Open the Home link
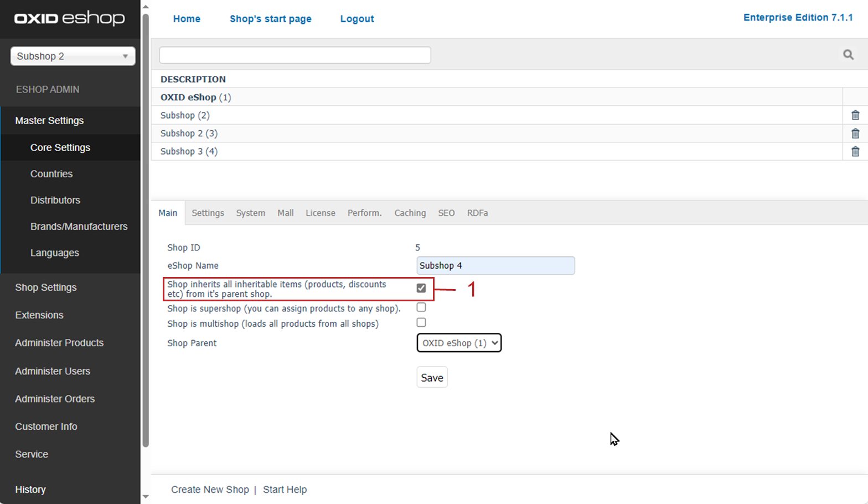The width and height of the screenshot is (868, 504). pyautogui.click(x=187, y=19)
